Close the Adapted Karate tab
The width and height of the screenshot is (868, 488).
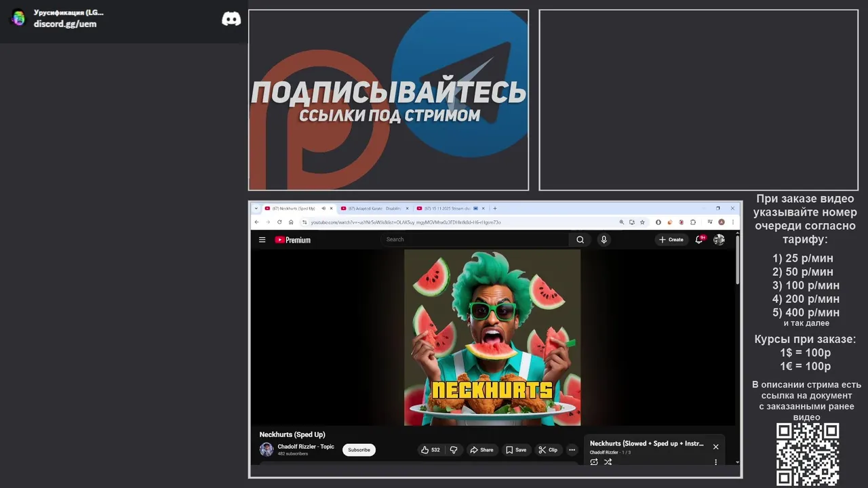tap(408, 208)
